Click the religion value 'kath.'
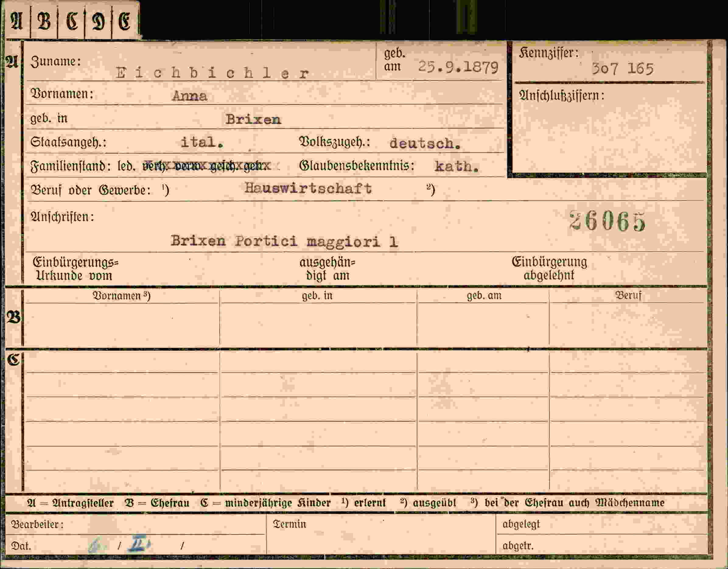This screenshot has height=569, width=728. click(457, 166)
